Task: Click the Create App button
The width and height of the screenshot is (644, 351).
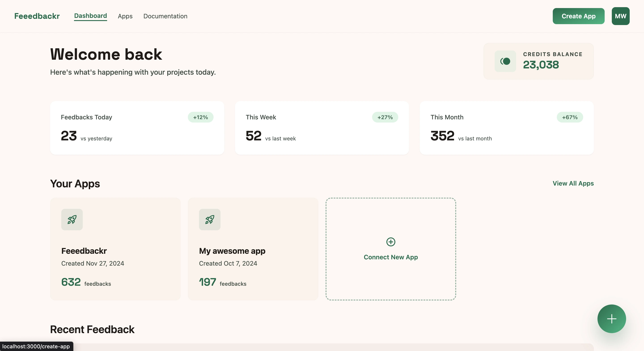Action: tap(578, 16)
